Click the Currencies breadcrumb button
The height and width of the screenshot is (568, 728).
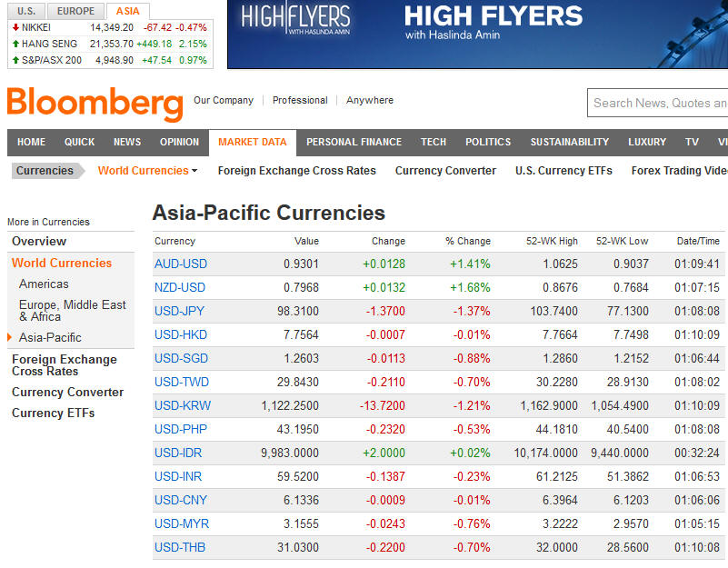pos(46,171)
